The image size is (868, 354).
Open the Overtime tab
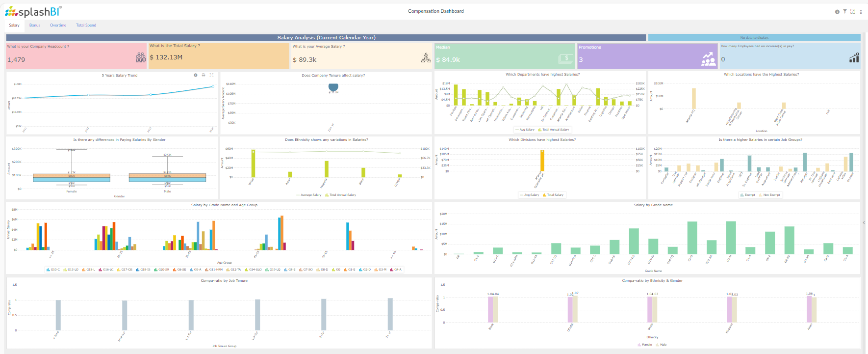[58, 25]
